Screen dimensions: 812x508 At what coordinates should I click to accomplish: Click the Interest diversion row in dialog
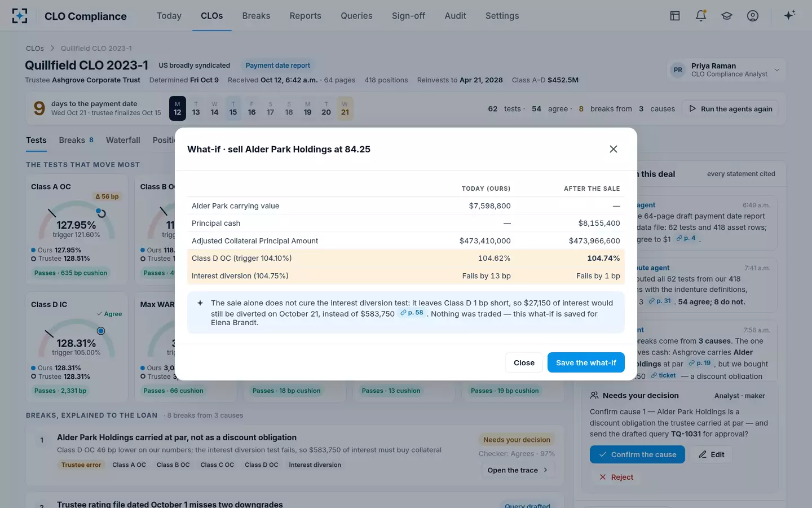tap(406, 275)
